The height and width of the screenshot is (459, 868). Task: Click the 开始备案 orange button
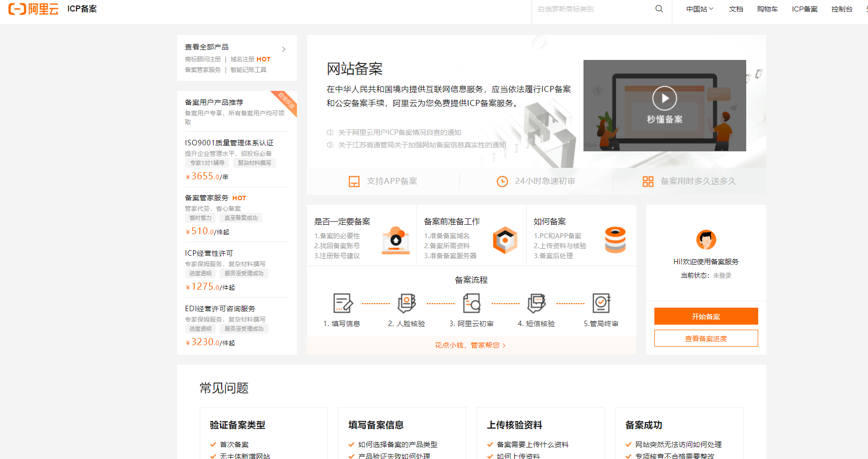pyautogui.click(x=706, y=316)
